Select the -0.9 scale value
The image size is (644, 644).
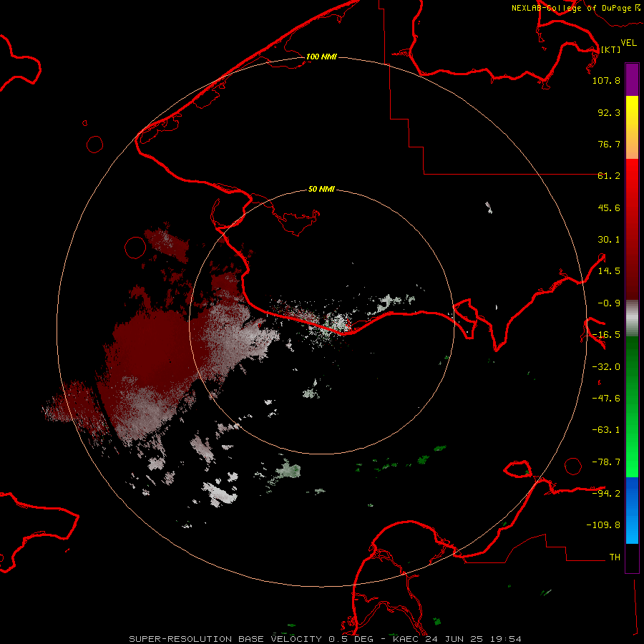(x=609, y=303)
